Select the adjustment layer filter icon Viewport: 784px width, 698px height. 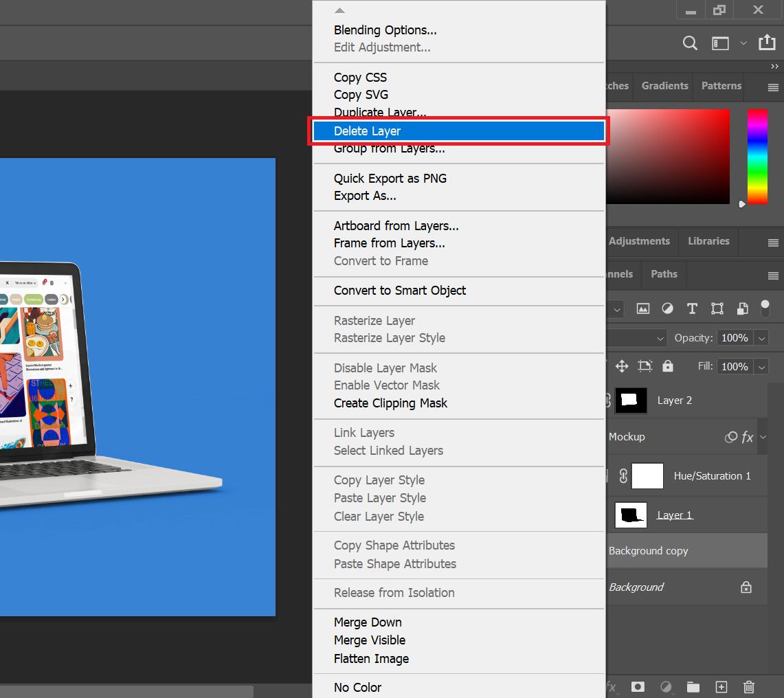tap(667, 309)
